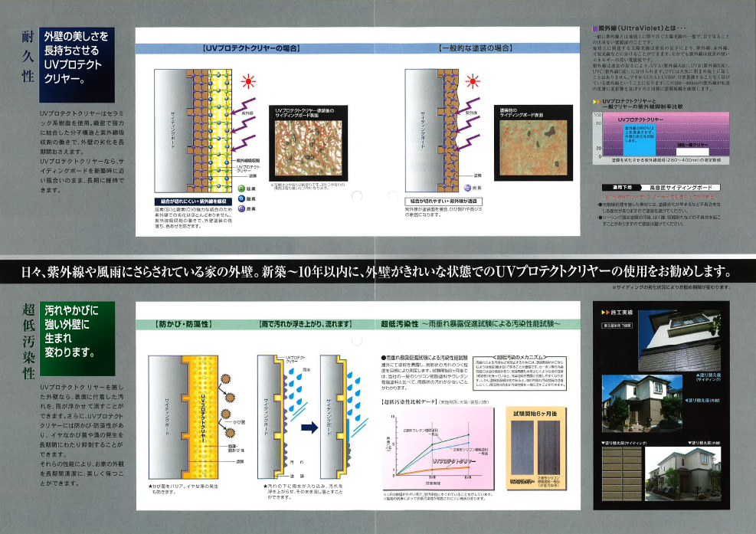Open the 塗り替え前(外観) house photo
The image size is (756, 534).
coord(682,474)
